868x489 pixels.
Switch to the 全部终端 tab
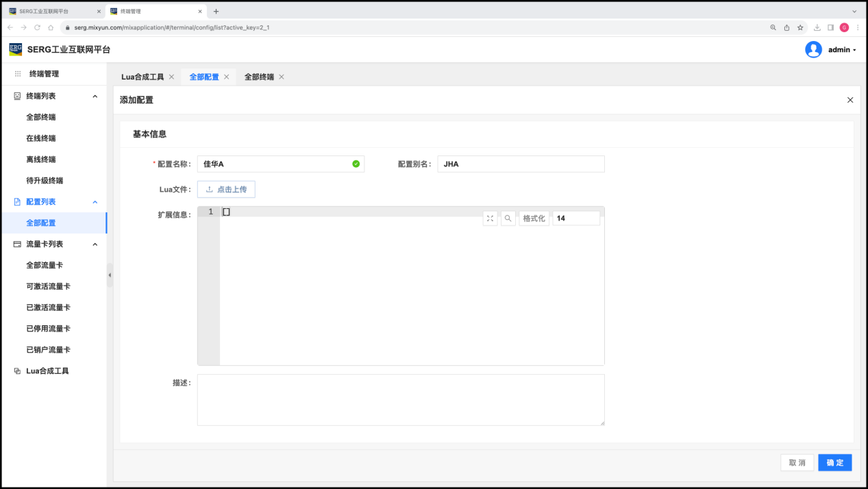coord(259,77)
